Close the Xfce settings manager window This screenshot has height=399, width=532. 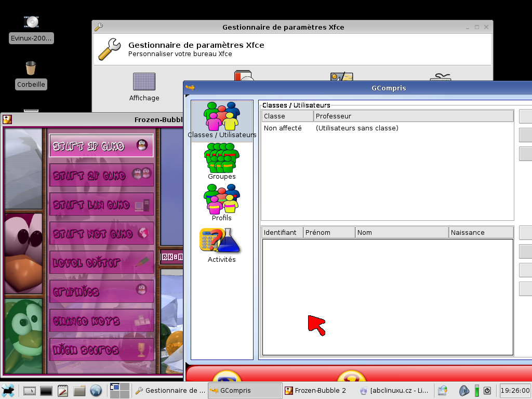point(486,27)
